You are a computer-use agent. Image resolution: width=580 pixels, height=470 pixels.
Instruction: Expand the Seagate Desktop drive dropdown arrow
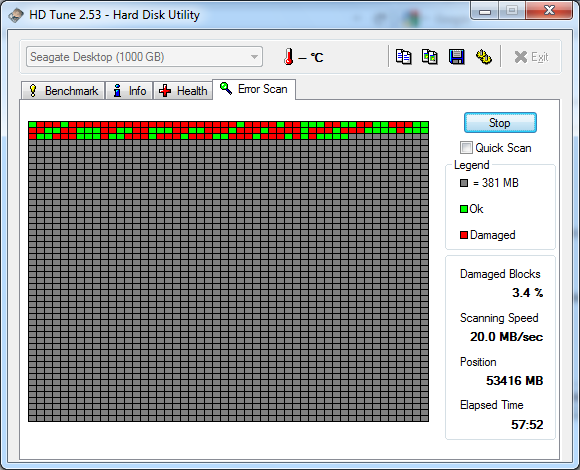tap(254, 57)
